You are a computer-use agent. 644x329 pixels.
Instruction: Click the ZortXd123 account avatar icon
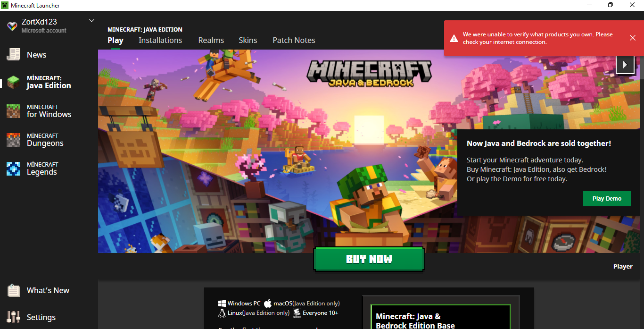(x=12, y=26)
